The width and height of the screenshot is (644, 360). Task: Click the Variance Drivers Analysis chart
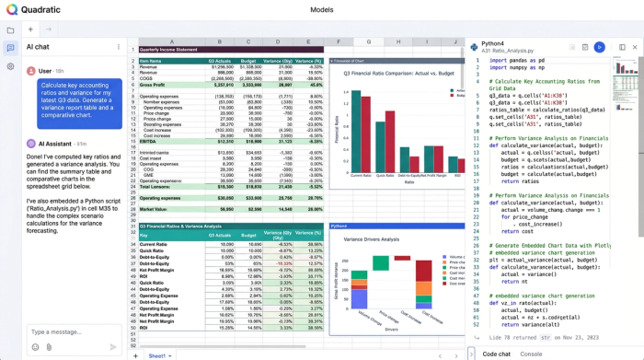[397, 283]
